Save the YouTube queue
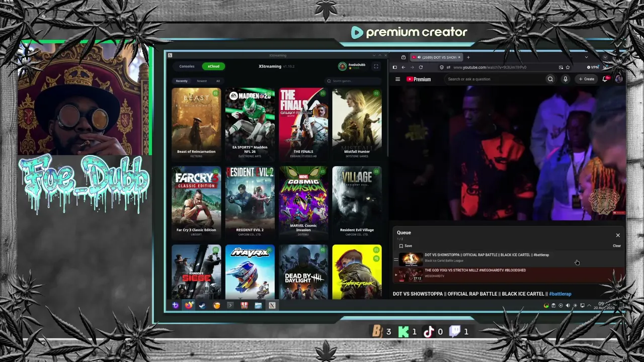This screenshot has height=362, width=644. tap(406, 246)
